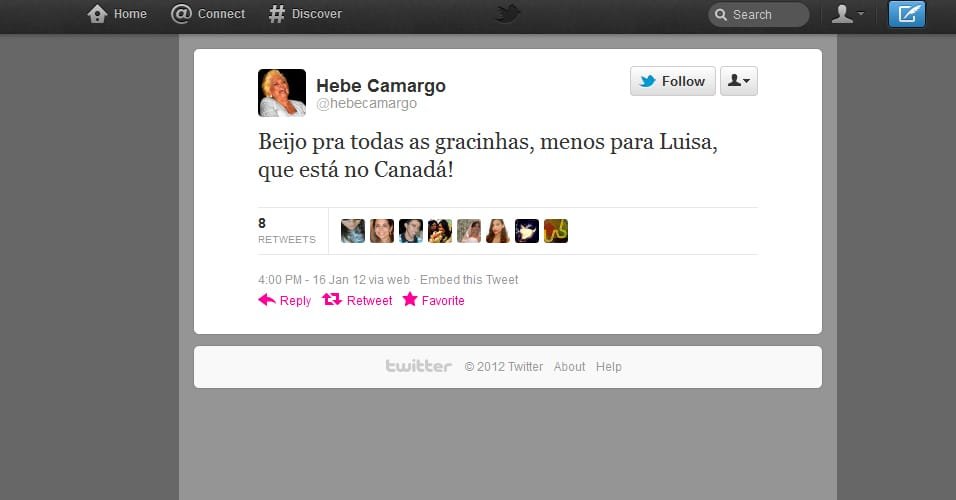Click the Twitter bird logo in top bar

(x=507, y=13)
